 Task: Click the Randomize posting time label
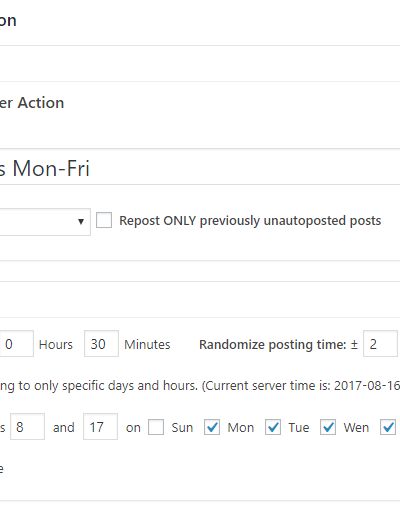(x=278, y=344)
